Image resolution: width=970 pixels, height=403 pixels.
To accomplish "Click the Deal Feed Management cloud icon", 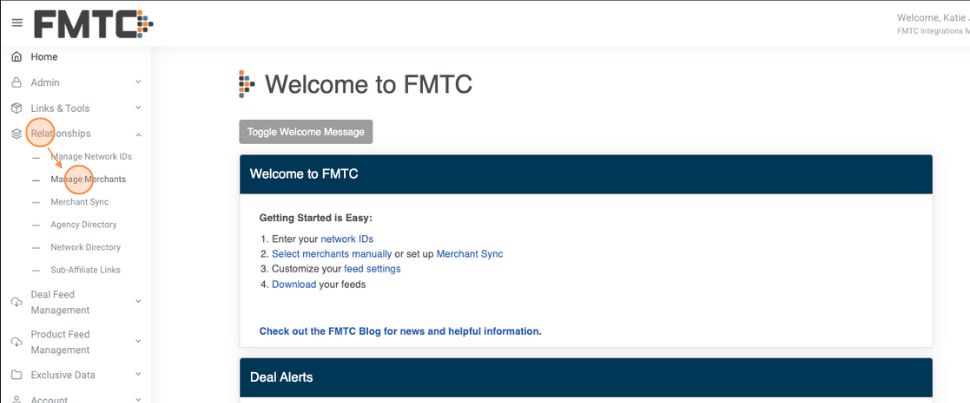I will pyautogui.click(x=16, y=302).
